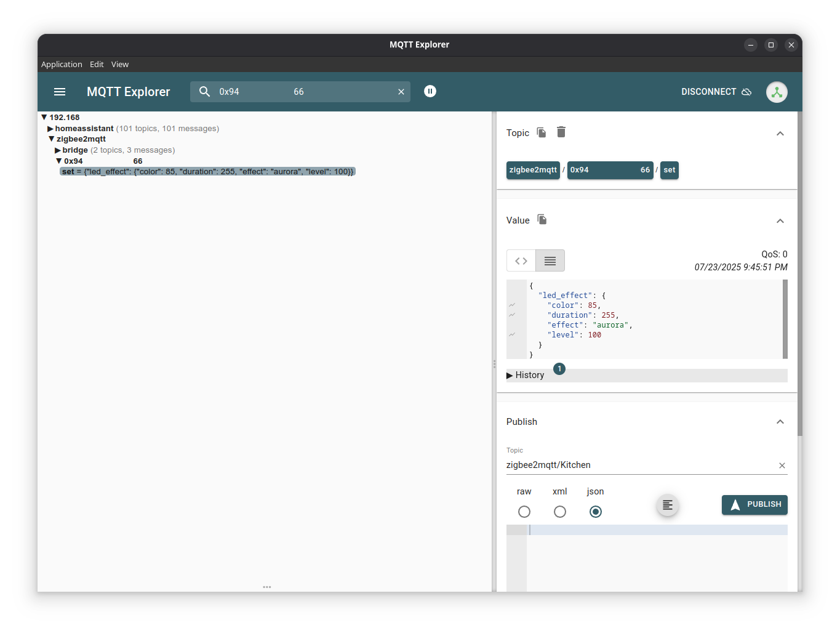Expand the message History section
Viewport: 840px width, 633px height.
[x=526, y=375]
